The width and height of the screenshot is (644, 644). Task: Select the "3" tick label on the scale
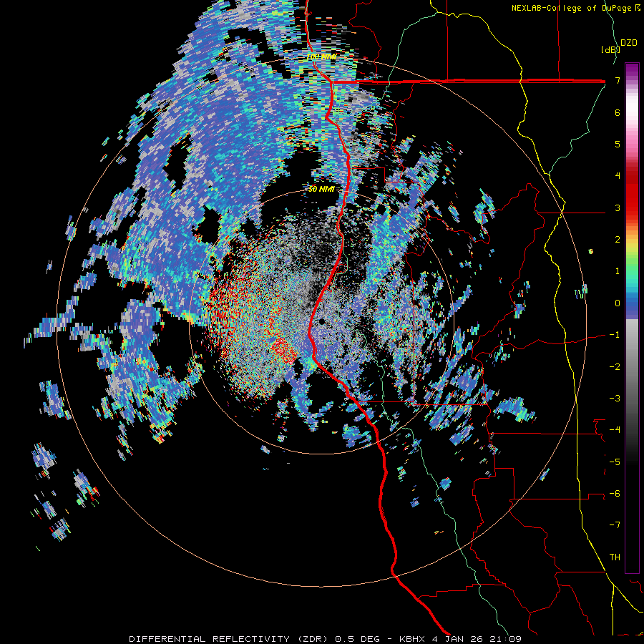coord(618,208)
